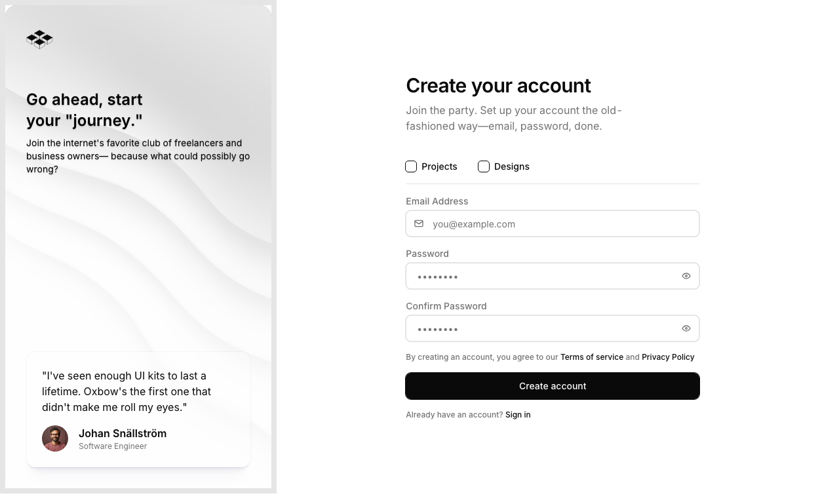Click the Password input field
The image size is (839, 504).
[x=544, y=276]
